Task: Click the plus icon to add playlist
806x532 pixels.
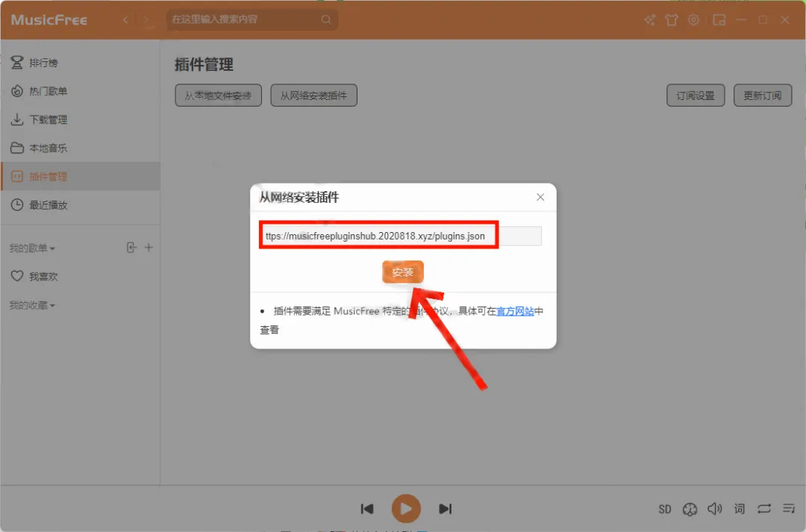Action: pos(149,248)
